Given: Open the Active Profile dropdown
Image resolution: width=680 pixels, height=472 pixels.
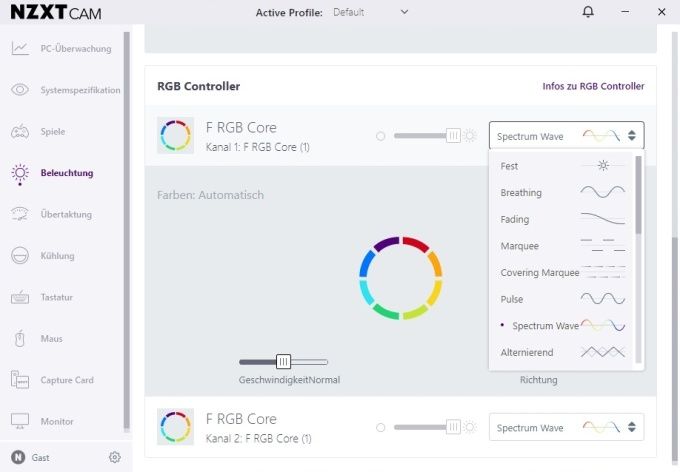Looking at the screenshot, I should coord(370,12).
